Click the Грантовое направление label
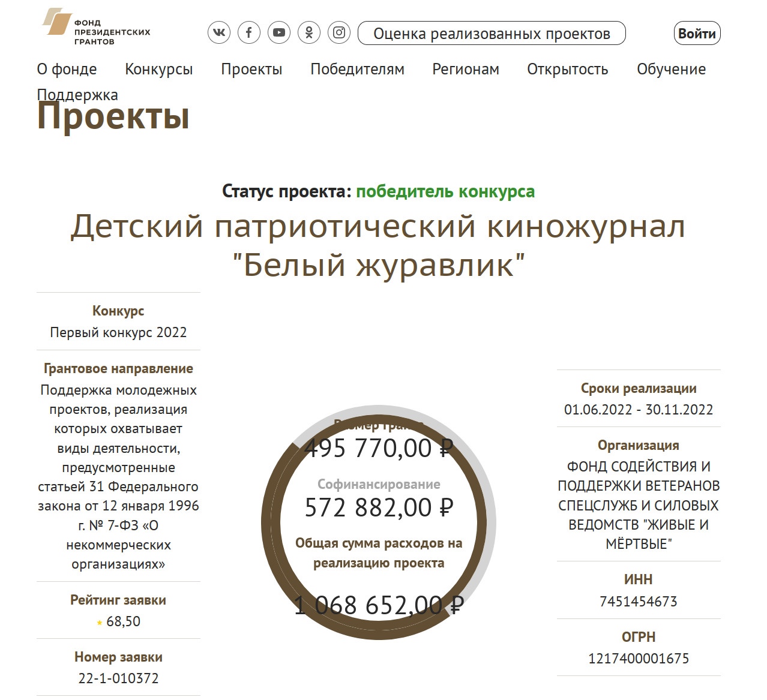This screenshot has width=767, height=700. [x=118, y=368]
